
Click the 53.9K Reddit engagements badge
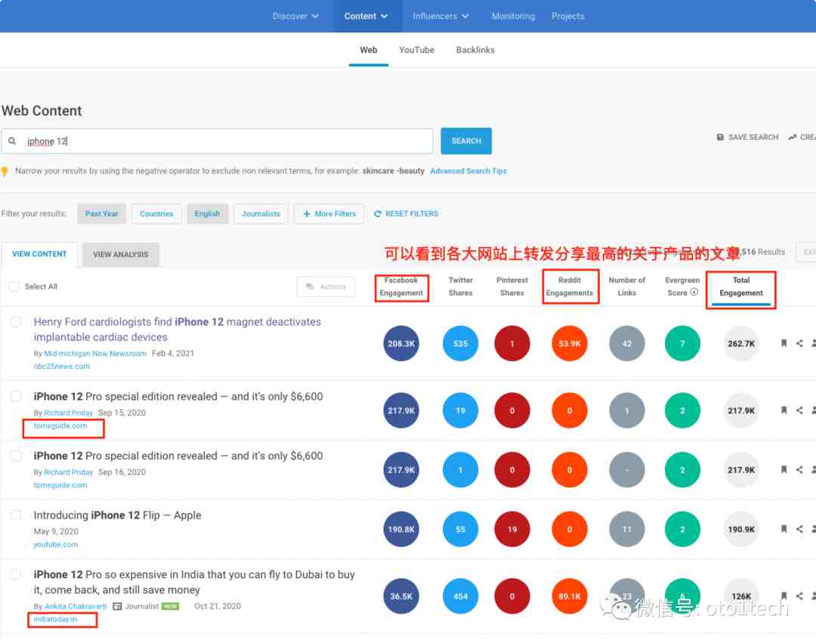tap(570, 344)
